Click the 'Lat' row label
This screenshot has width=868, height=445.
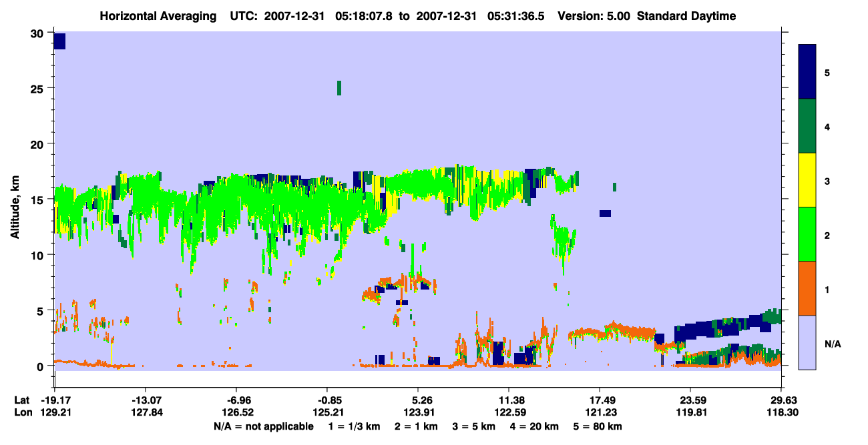[21, 401]
